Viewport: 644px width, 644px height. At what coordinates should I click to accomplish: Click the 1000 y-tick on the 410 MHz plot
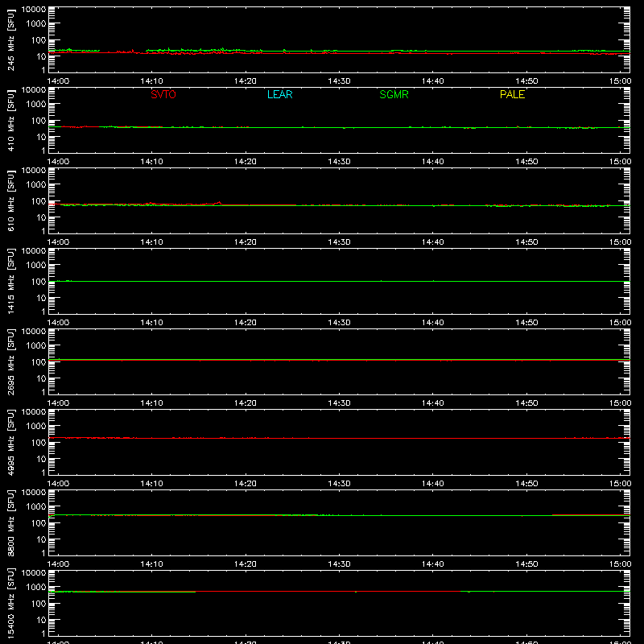click(x=36, y=105)
